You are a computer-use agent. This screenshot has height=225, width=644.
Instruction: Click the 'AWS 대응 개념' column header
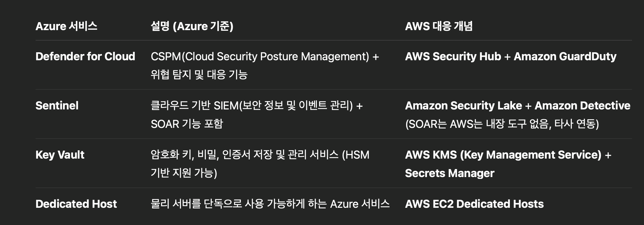click(439, 26)
